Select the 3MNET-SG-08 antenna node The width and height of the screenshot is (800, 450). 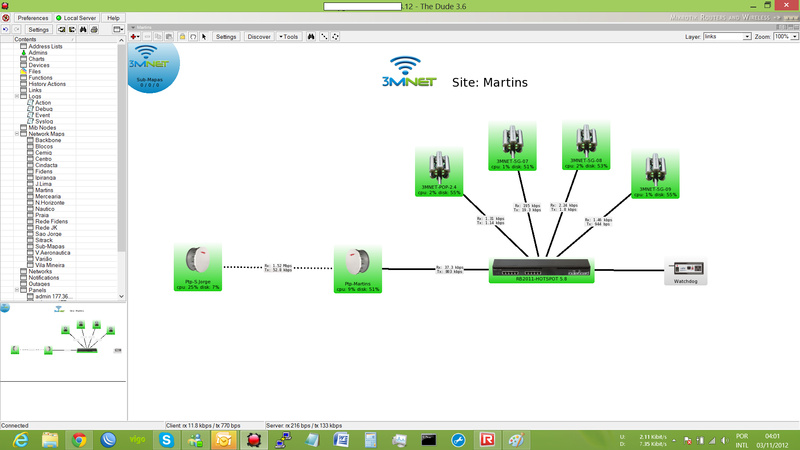(x=586, y=145)
